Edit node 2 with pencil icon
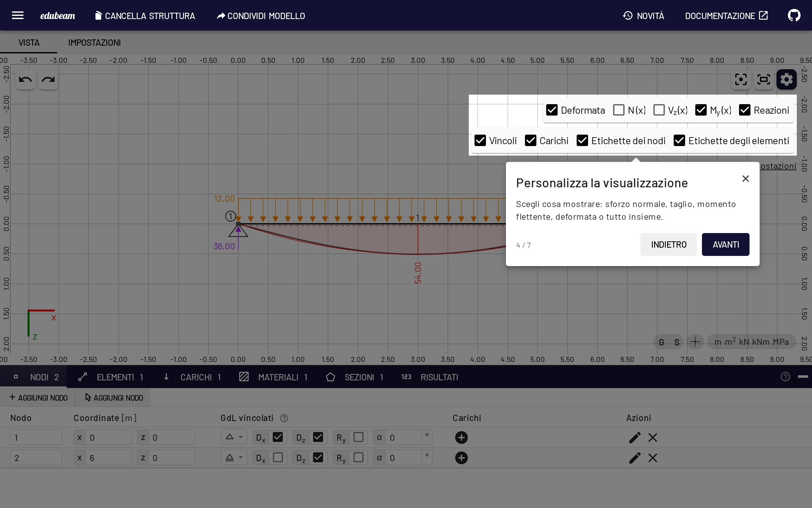Screen dimensions: 812x508 (x=634, y=458)
